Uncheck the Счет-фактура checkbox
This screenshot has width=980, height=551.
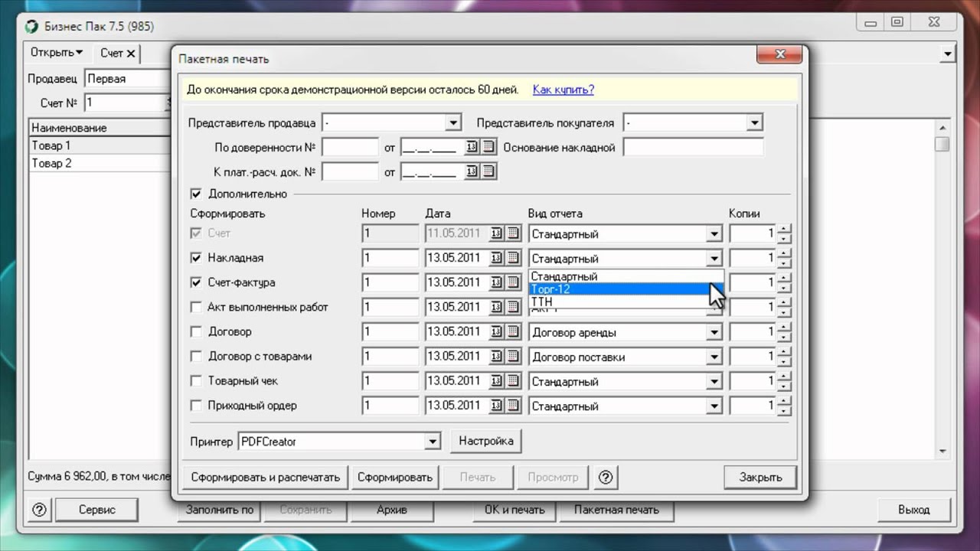[x=195, y=282]
